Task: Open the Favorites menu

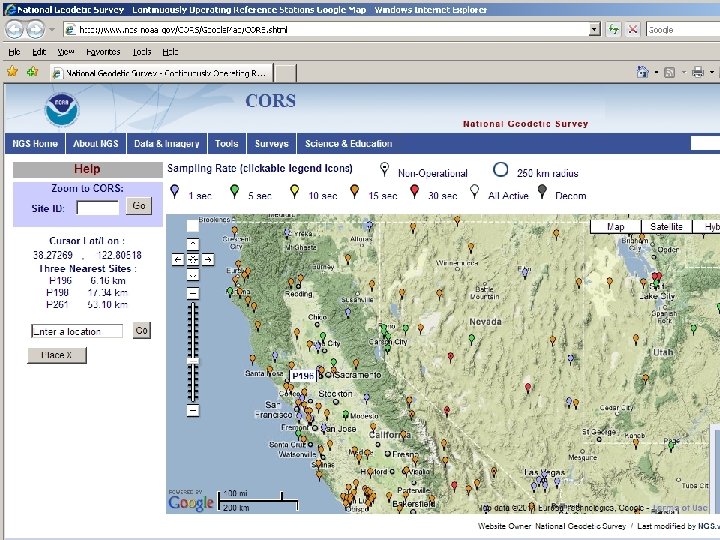Action: [103, 52]
